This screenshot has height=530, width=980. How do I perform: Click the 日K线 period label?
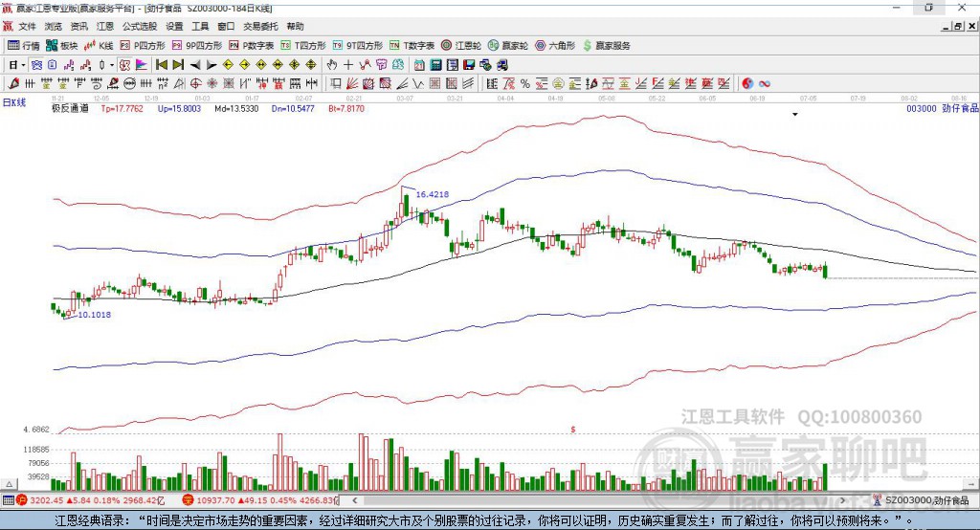pos(14,102)
